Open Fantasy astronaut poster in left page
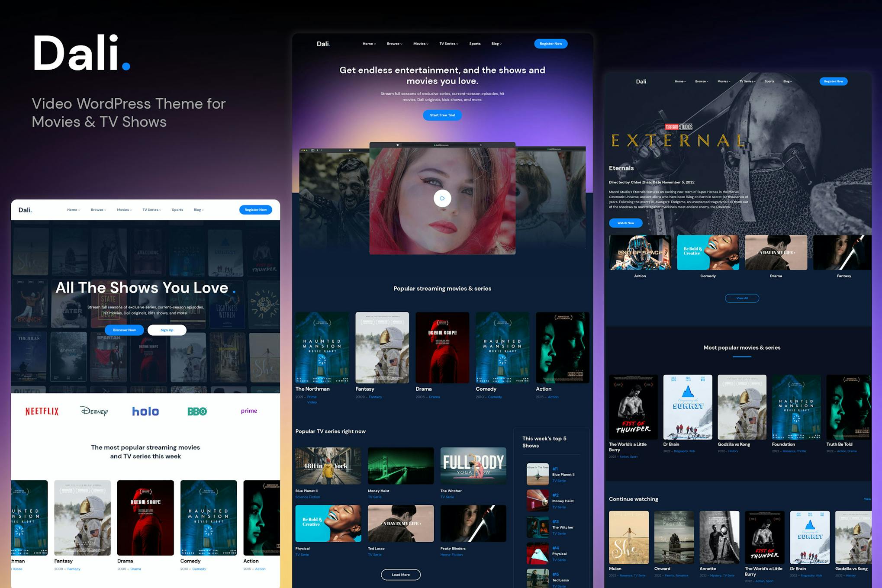 pyautogui.click(x=82, y=518)
